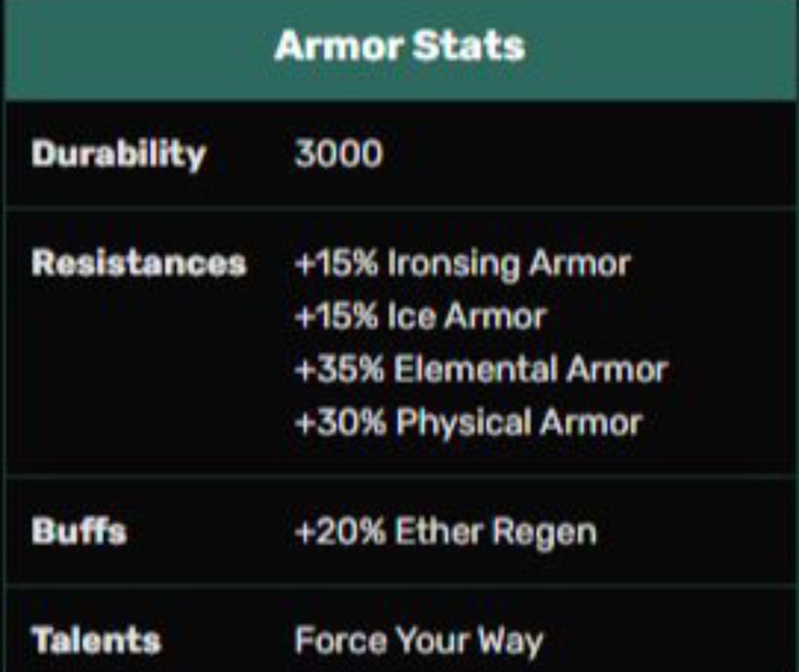Select the Talents row label
This screenshot has height=672, width=799.
click(96, 640)
